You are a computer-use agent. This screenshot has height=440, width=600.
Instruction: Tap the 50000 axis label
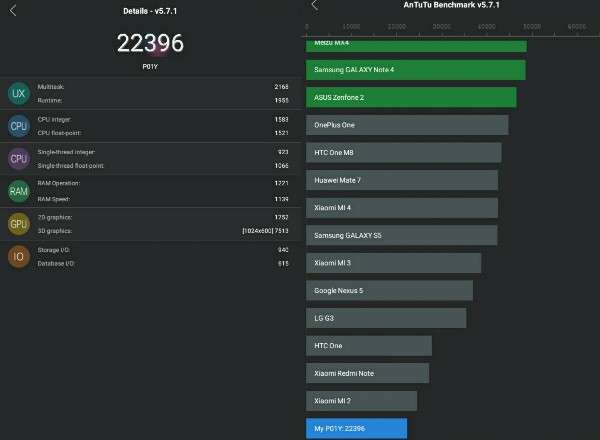click(532, 26)
